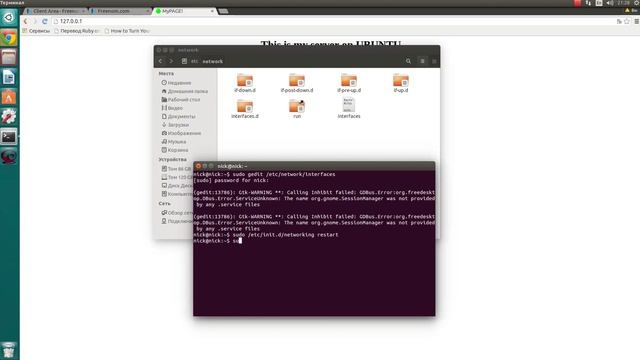Open Ubuntu Software Center dock icon
This screenshot has width=640, height=360.
click(x=9, y=97)
